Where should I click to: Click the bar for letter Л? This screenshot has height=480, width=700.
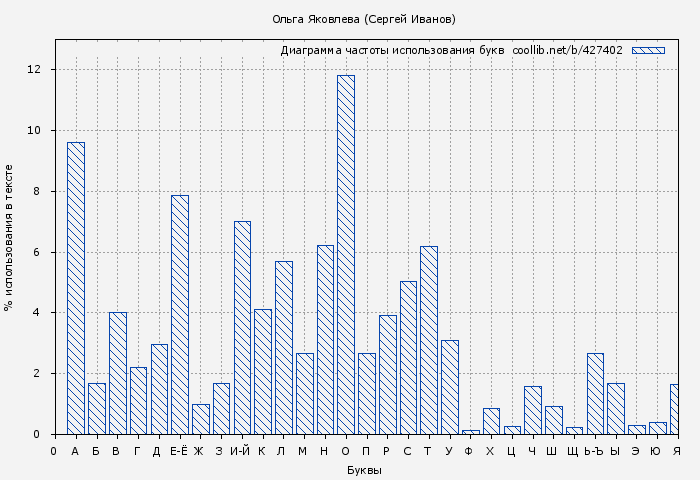point(284,348)
